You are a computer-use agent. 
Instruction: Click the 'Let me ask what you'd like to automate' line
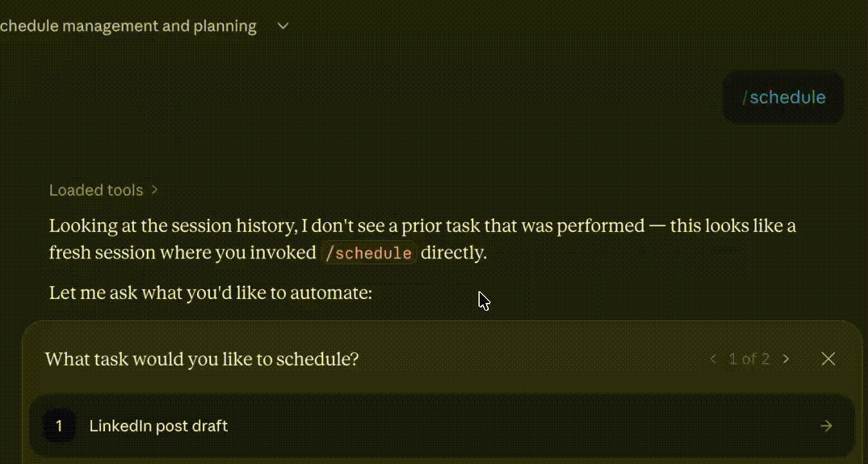(x=211, y=293)
